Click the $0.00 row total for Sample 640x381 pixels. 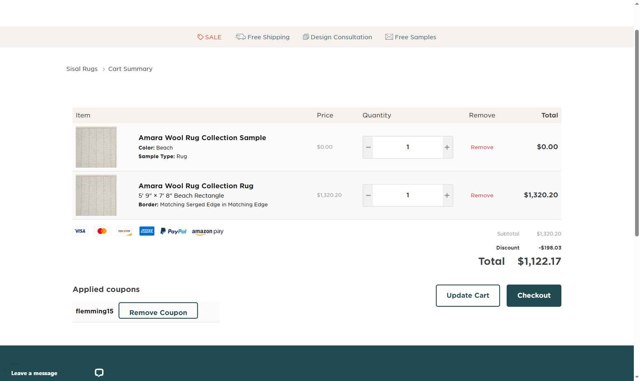pyautogui.click(x=547, y=147)
